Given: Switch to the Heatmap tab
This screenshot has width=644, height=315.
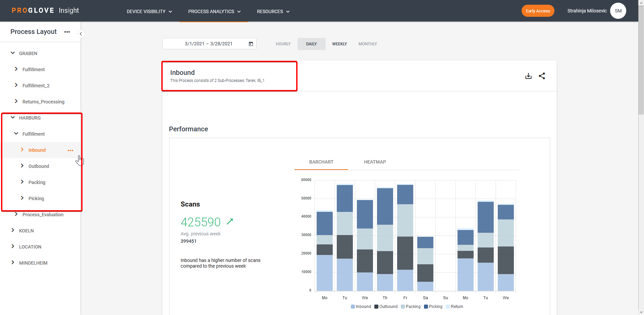Looking at the screenshot, I should pyautogui.click(x=375, y=162).
